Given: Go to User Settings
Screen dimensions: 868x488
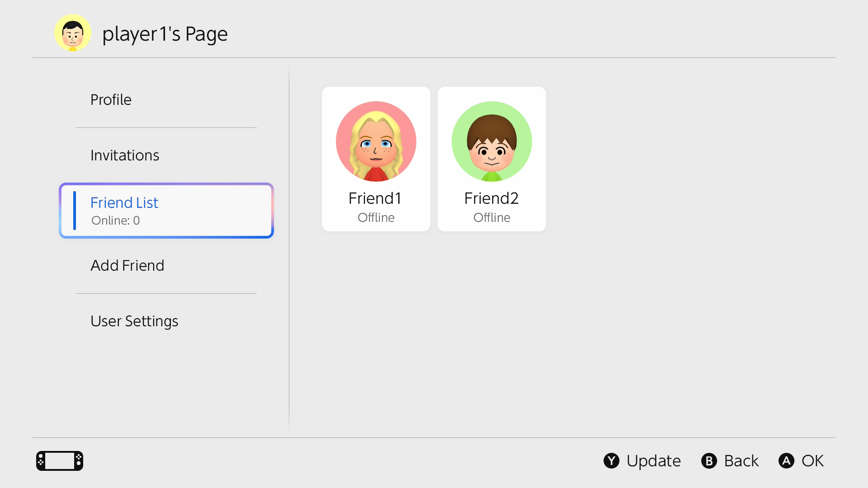Looking at the screenshot, I should (166, 321).
